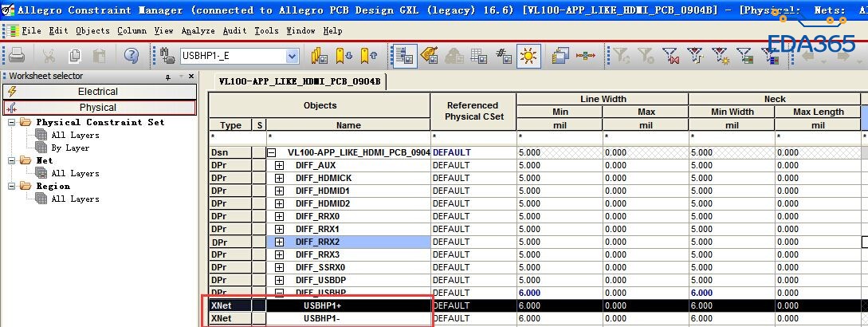Click the Cut scissors icon
This screenshot has height=327, width=868.
coord(48,55)
